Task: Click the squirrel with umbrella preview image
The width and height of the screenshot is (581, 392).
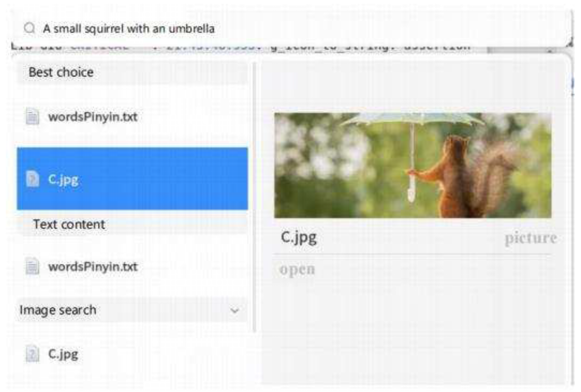Action: click(x=412, y=166)
